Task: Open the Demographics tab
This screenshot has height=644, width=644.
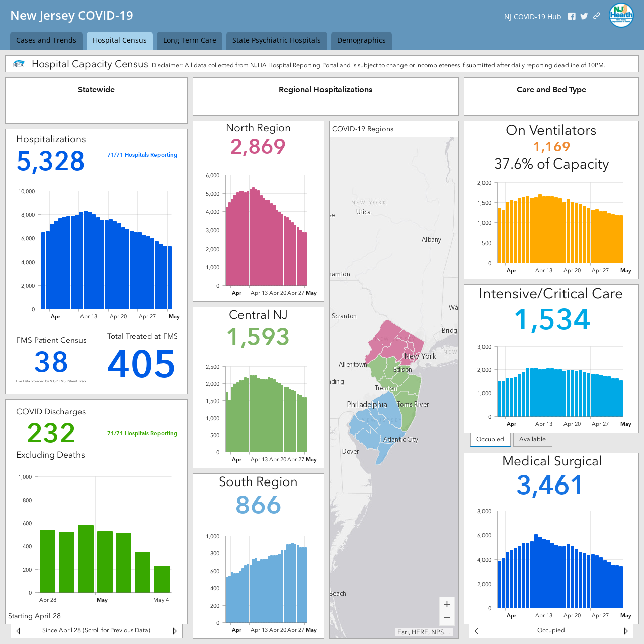Action: (361, 41)
